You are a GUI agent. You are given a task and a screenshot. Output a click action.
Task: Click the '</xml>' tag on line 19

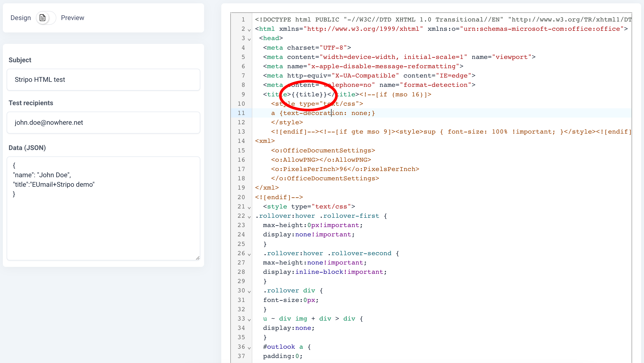tap(267, 188)
